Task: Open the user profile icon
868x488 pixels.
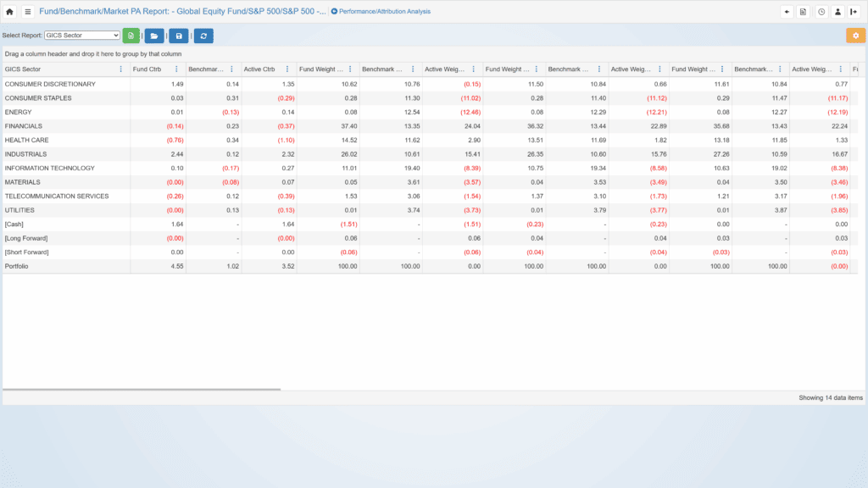Action: click(x=837, y=12)
